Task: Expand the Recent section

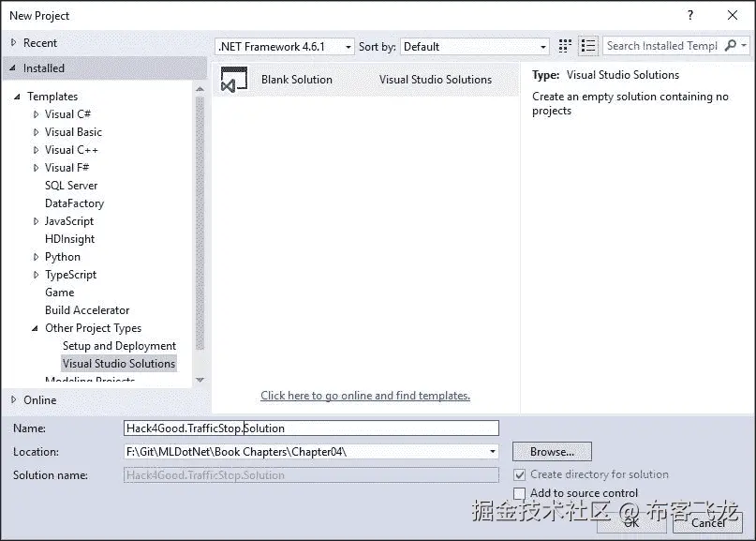Action: (x=13, y=42)
